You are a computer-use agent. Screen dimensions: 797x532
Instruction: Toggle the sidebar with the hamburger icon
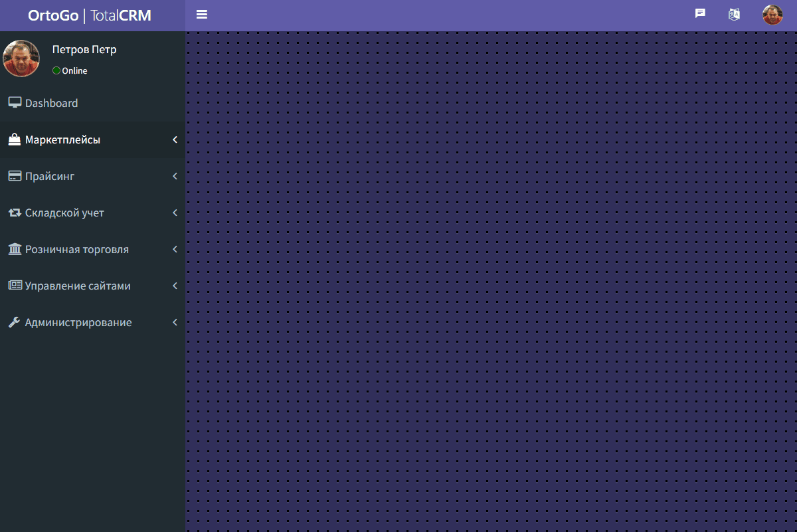pyautogui.click(x=202, y=15)
